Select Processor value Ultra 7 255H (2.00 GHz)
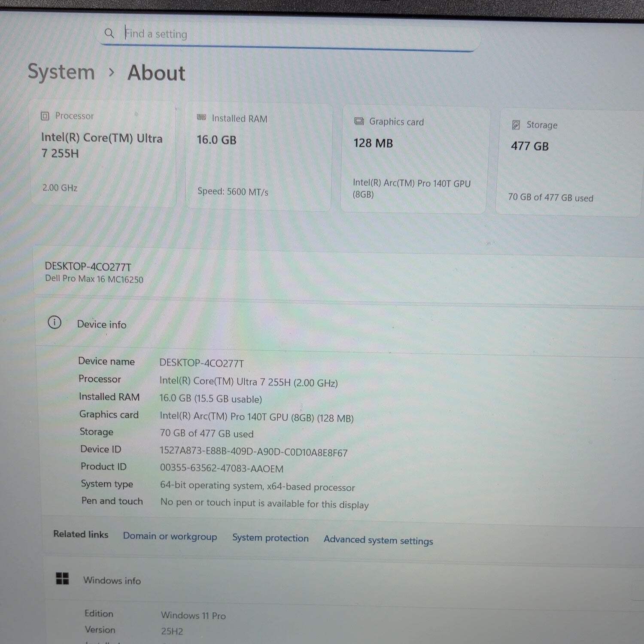 point(249,382)
